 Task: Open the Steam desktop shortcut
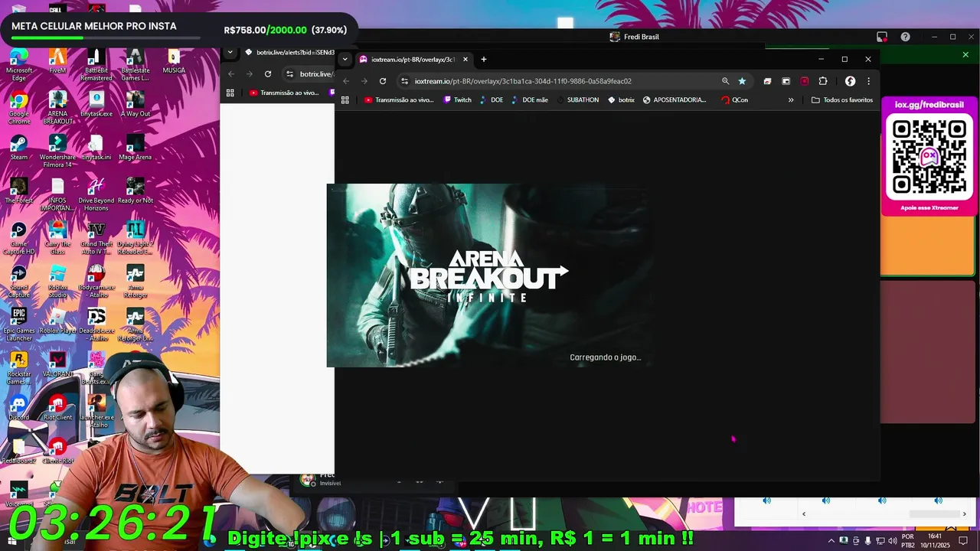click(19, 148)
